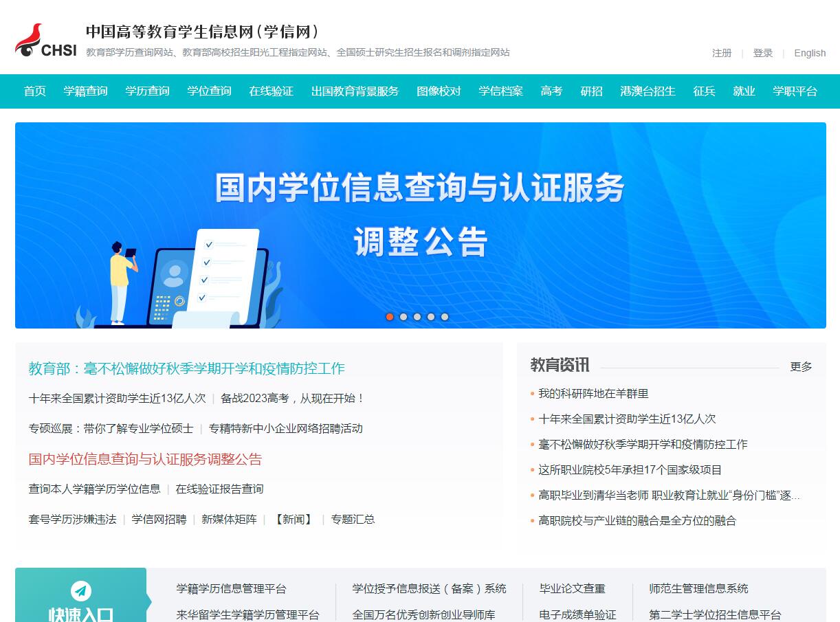
Task: Open the 学位查询 tab
Action: [209, 91]
